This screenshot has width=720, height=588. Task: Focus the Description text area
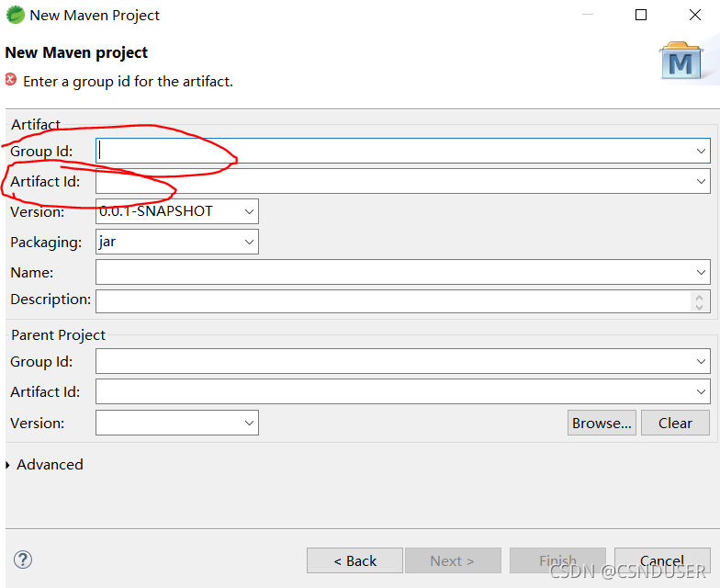402,301
